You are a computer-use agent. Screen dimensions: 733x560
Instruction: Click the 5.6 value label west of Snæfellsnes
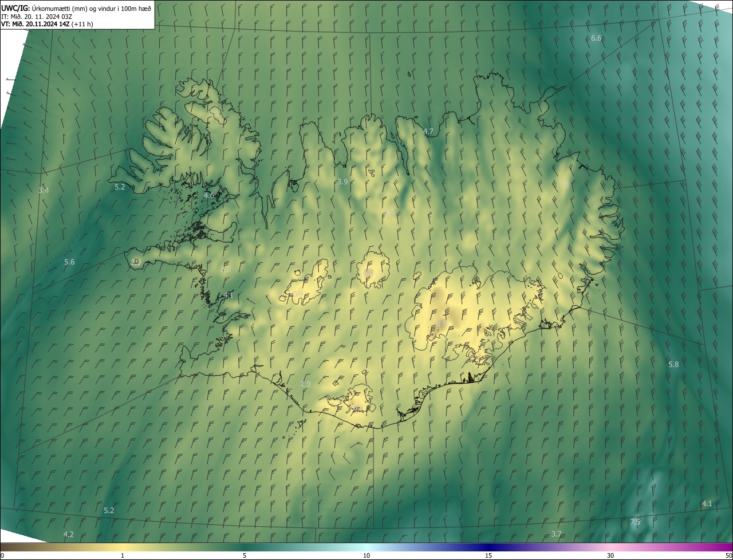[69, 262]
